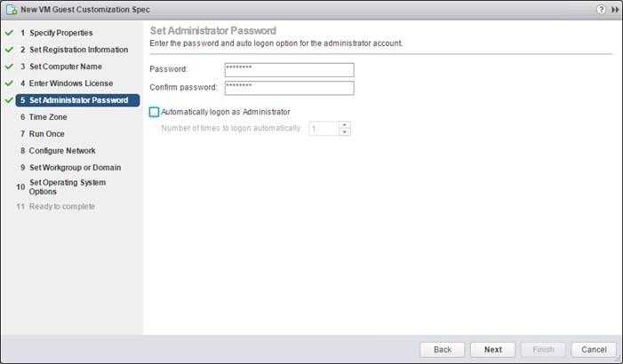The height and width of the screenshot is (364, 623).
Task: Click the green checkmark beside Specify Properties
Action: pos(9,33)
